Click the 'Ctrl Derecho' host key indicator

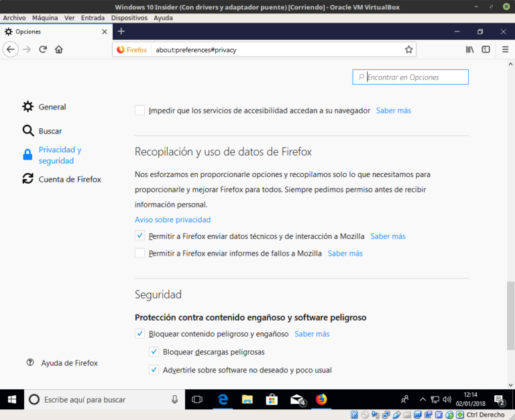tap(485, 415)
